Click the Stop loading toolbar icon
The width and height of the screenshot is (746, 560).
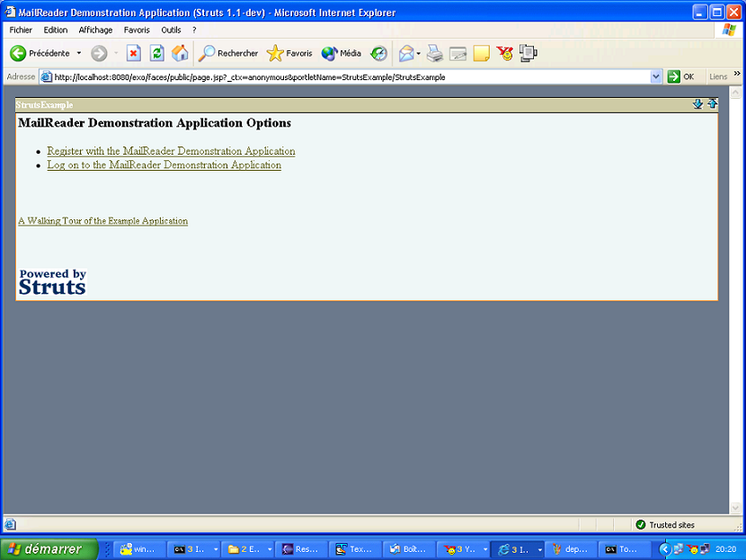point(133,53)
